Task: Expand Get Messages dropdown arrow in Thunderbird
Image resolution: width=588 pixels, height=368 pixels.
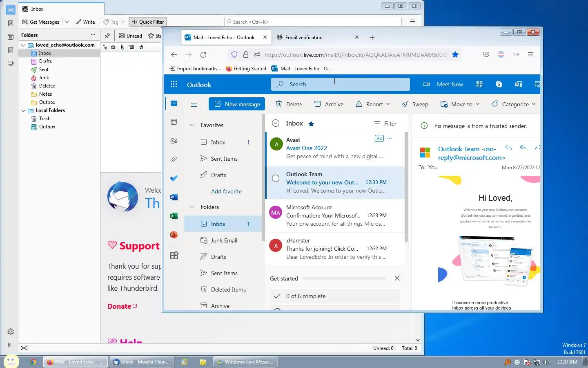Action: (67, 22)
